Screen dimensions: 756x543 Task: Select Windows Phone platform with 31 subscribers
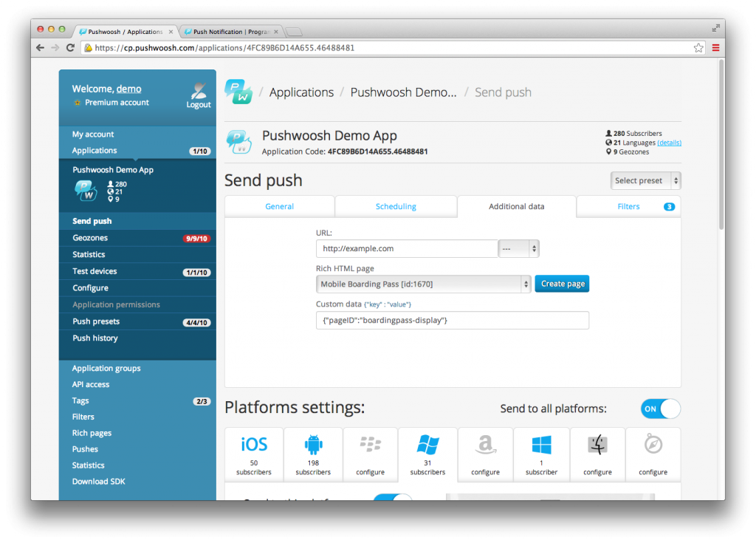pos(427,454)
